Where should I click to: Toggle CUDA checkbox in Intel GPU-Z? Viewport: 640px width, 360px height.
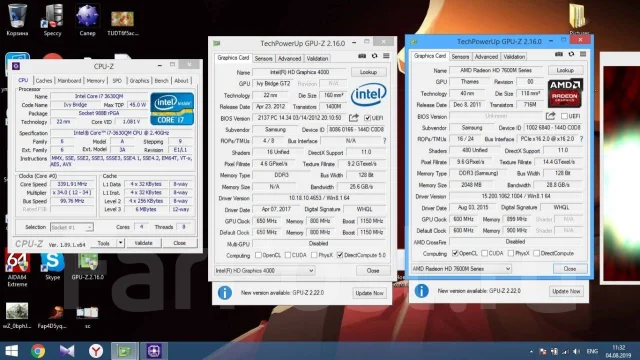[x=288, y=255]
